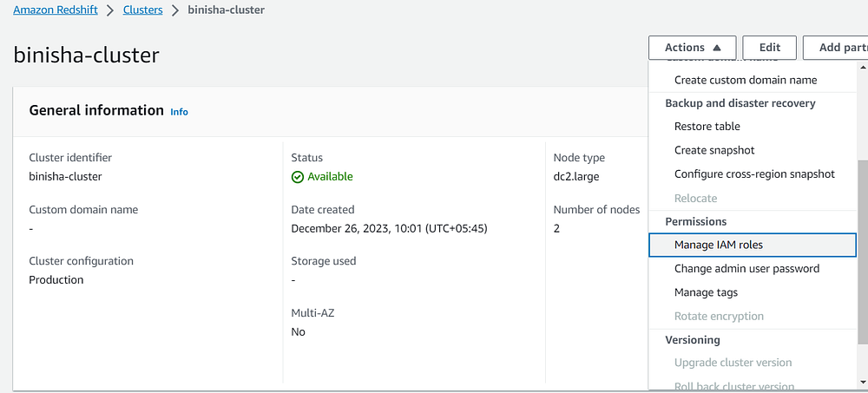The width and height of the screenshot is (868, 393).
Task: Open the Clusters breadcrumb link
Action: [x=143, y=10]
